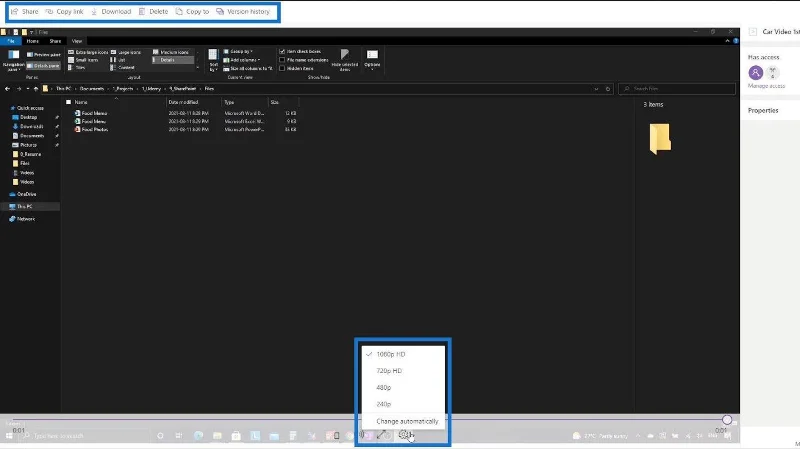Viewport: 800px width, 449px height.
Task: Click the Task View taskbar icon
Action: click(x=179, y=435)
